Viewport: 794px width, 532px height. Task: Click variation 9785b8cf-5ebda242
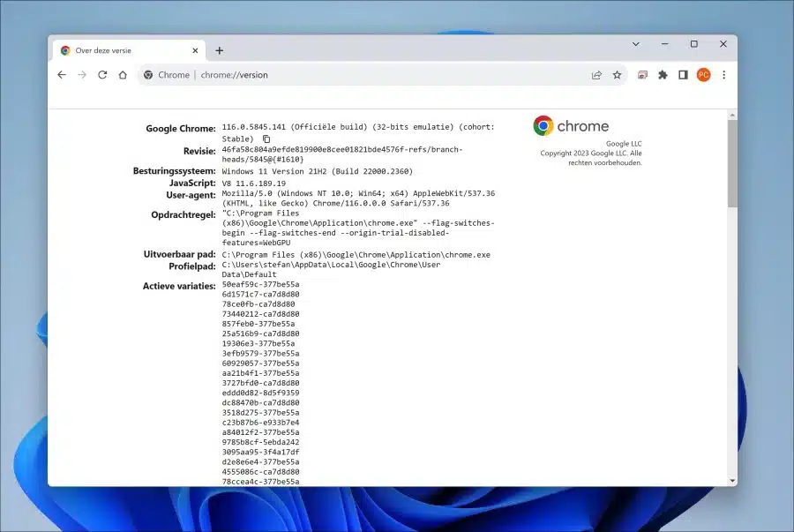(x=261, y=442)
